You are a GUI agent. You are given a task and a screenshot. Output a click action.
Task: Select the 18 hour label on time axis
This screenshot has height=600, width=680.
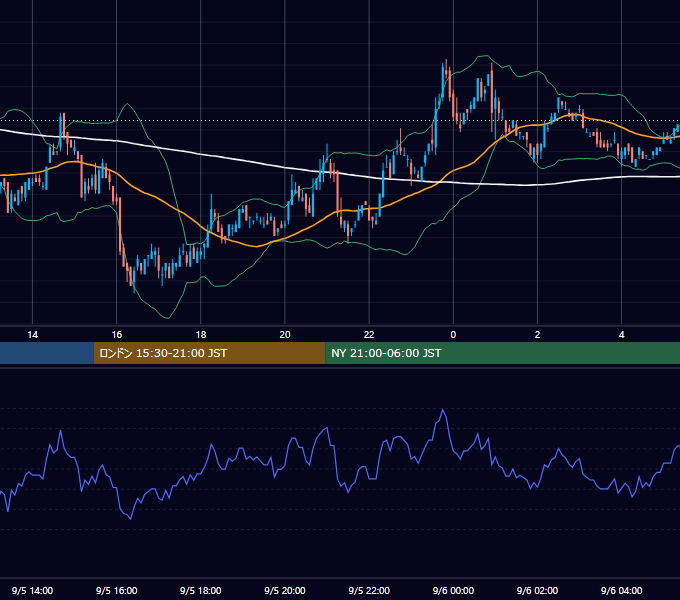click(x=201, y=335)
